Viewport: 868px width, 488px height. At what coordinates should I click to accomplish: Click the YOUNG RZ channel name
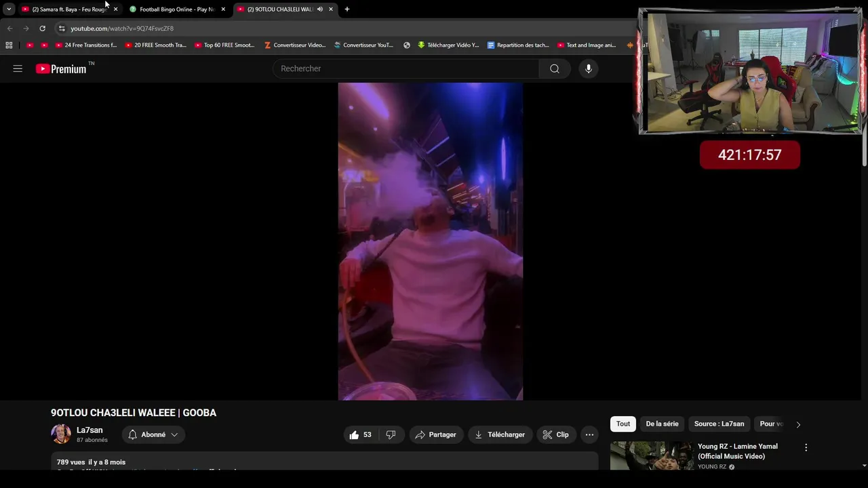pyautogui.click(x=712, y=466)
